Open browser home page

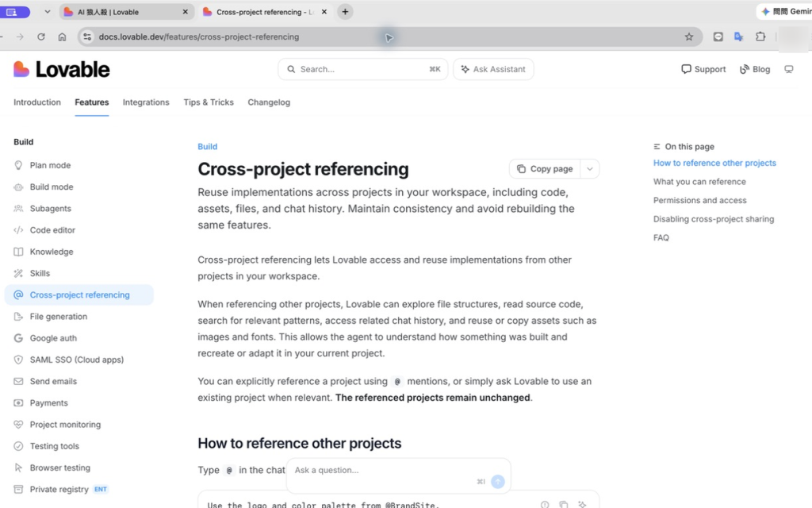coord(62,37)
